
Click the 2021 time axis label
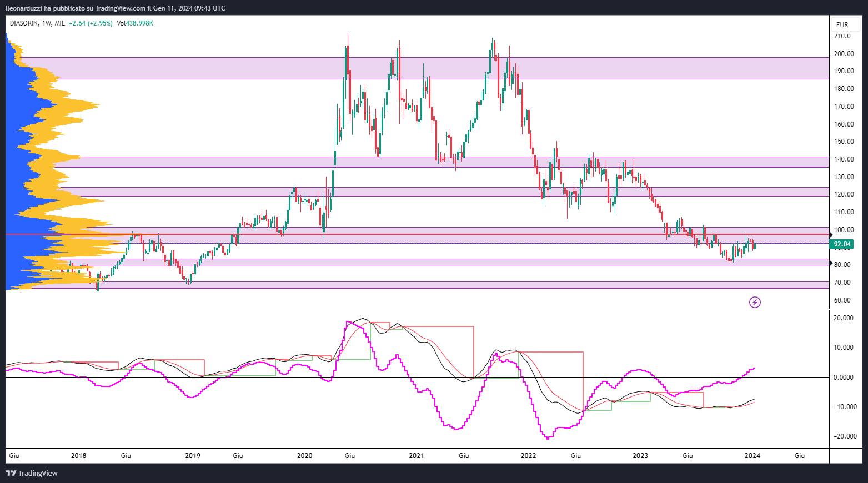point(417,456)
